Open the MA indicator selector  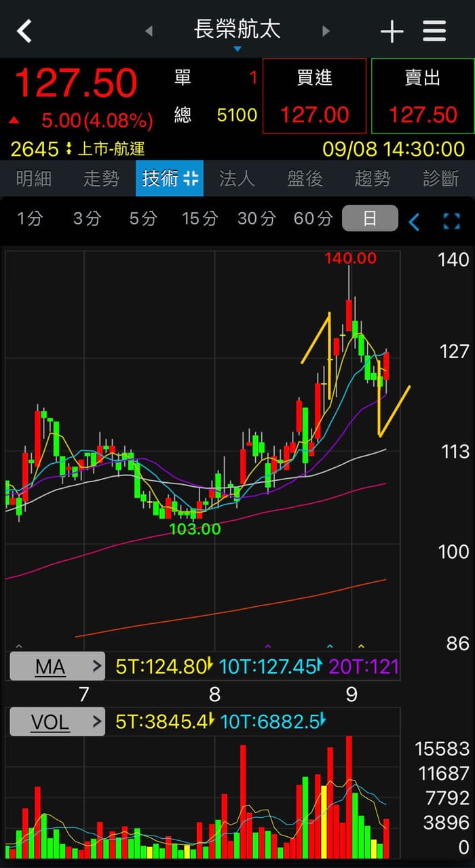57,667
